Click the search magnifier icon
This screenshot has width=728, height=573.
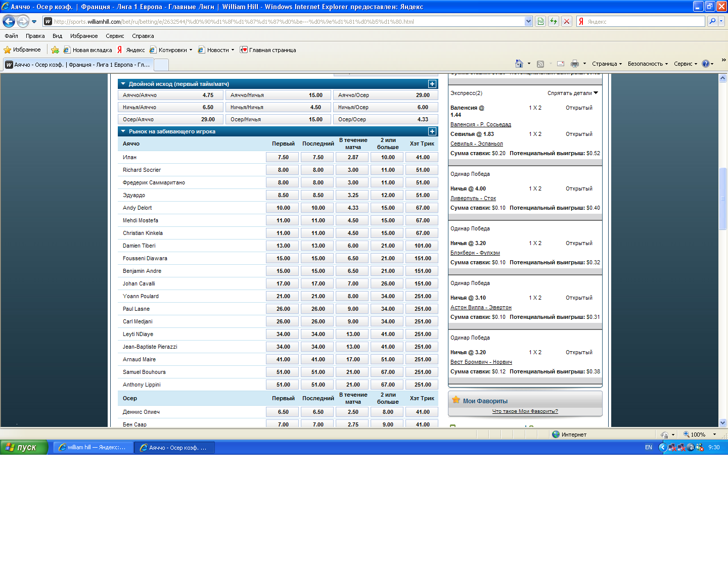pos(712,21)
